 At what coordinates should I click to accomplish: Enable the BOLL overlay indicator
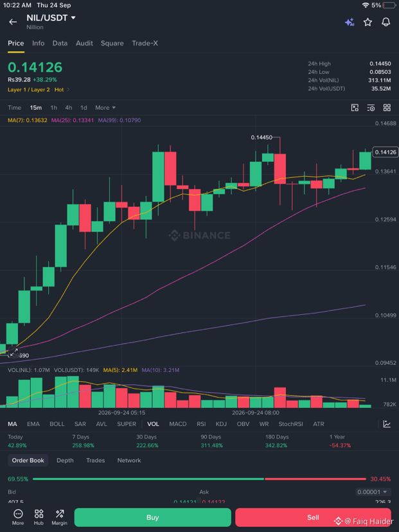[57, 424]
